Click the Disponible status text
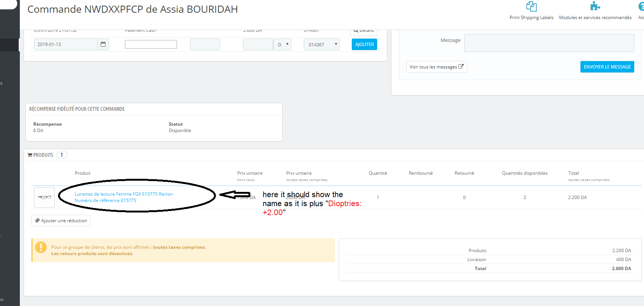 click(180, 131)
